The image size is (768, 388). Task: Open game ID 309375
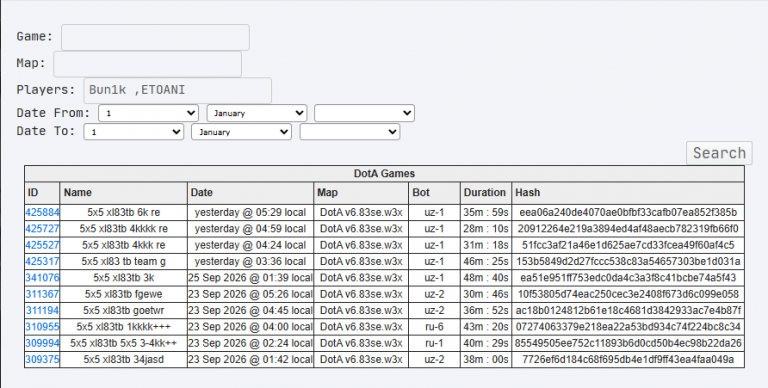click(x=42, y=360)
